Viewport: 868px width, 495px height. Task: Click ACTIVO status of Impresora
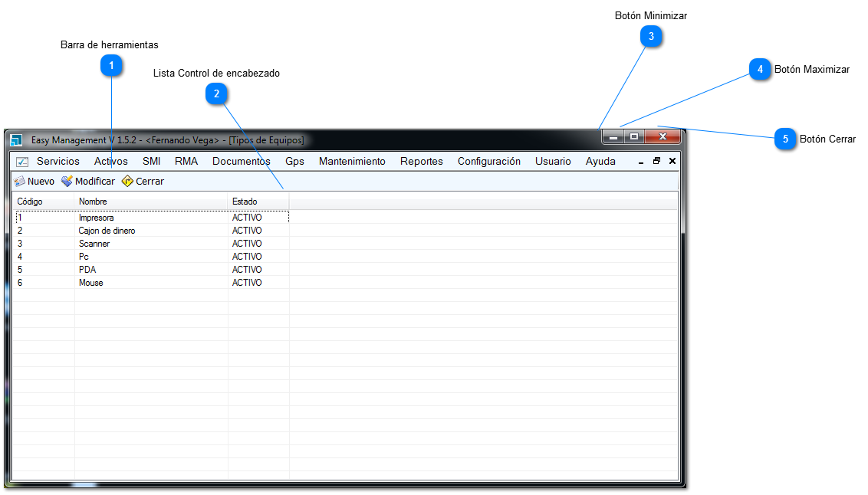tap(247, 218)
